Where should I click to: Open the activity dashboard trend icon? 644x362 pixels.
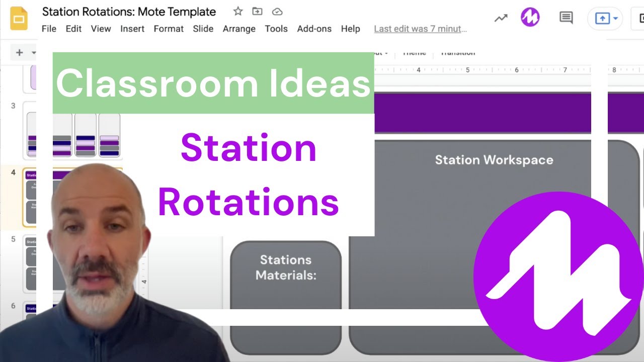[501, 19]
